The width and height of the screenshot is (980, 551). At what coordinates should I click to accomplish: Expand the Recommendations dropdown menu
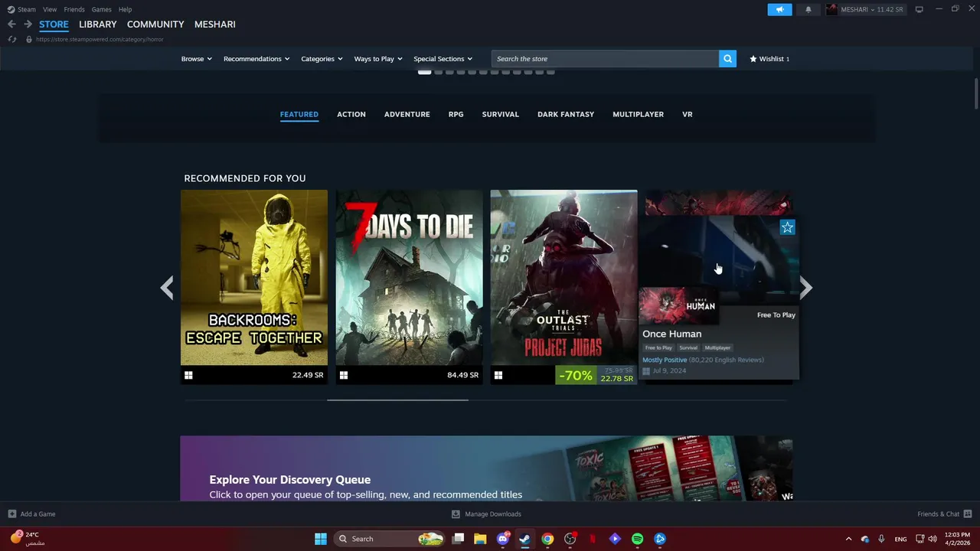[256, 59]
